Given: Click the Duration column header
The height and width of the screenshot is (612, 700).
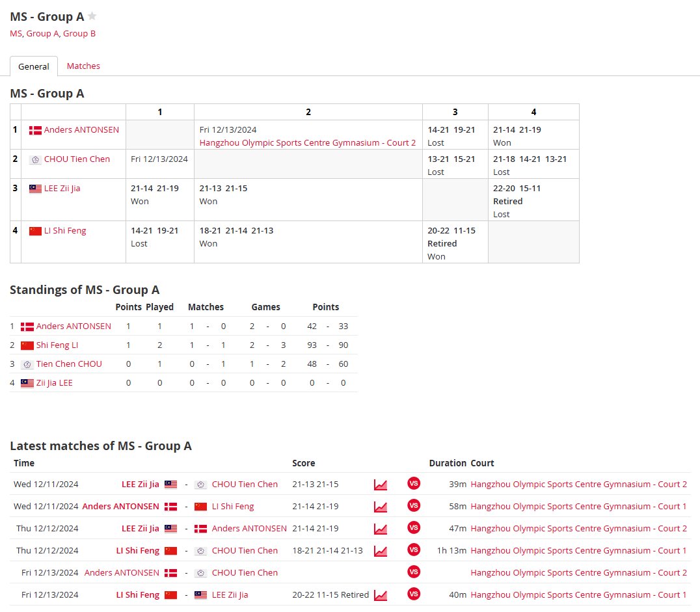Looking at the screenshot, I should point(448,463).
